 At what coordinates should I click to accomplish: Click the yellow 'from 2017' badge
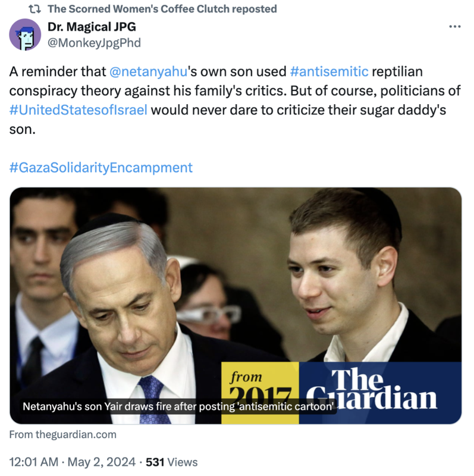[260, 393]
